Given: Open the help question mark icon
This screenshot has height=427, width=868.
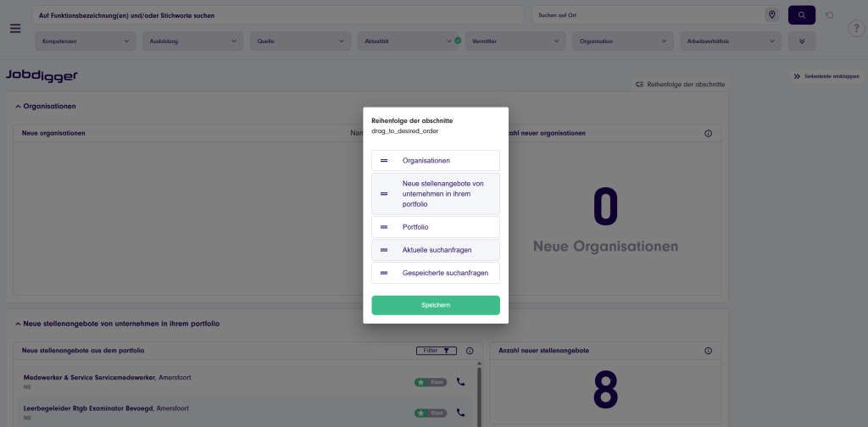Looking at the screenshot, I should [x=855, y=29].
